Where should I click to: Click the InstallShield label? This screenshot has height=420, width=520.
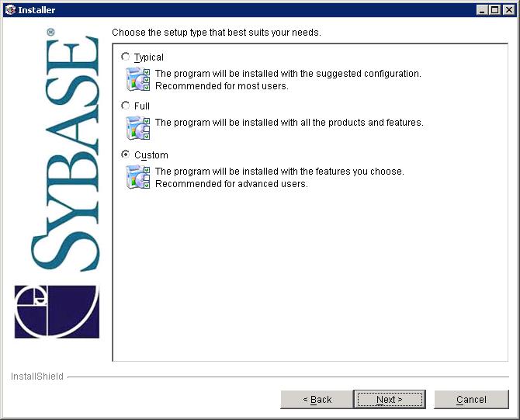(x=36, y=377)
